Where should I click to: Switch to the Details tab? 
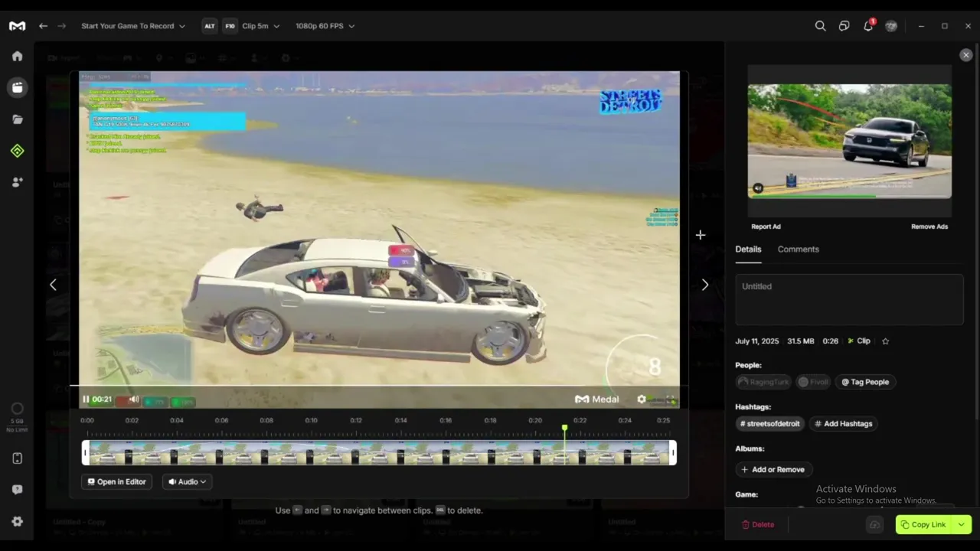[748, 249]
